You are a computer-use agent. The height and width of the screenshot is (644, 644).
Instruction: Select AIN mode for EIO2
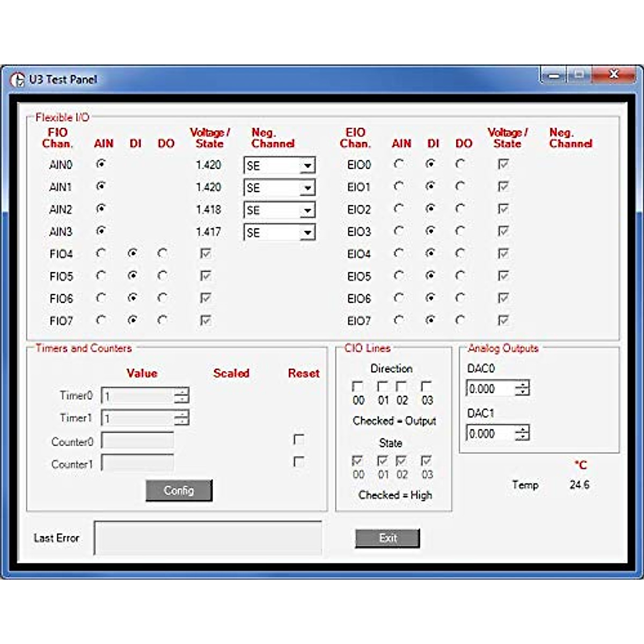click(x=398, y=209)
